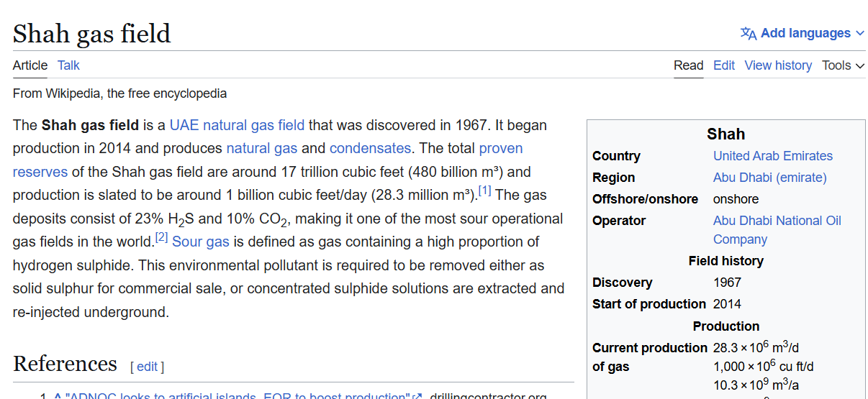Click the Start of production label
Viewport: 868px width, 399px height.
(x=649, y=304)
